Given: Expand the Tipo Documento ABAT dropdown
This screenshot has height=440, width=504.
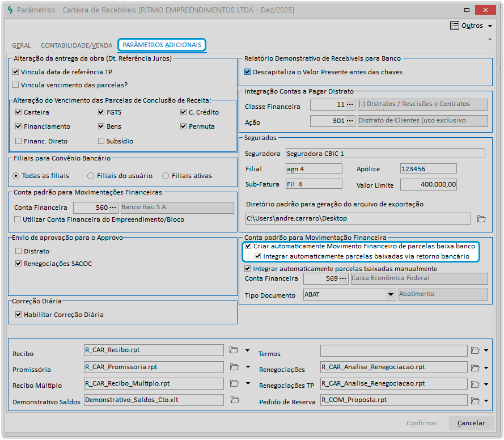Looking at the screenshot, I should pyautogui.click(x=390, y=294).
